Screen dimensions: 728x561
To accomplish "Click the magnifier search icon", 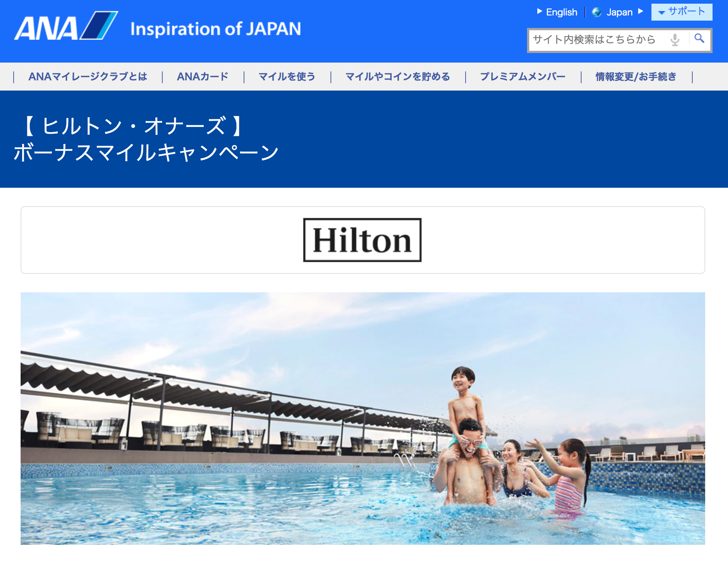I will click(x=699, y=39).
